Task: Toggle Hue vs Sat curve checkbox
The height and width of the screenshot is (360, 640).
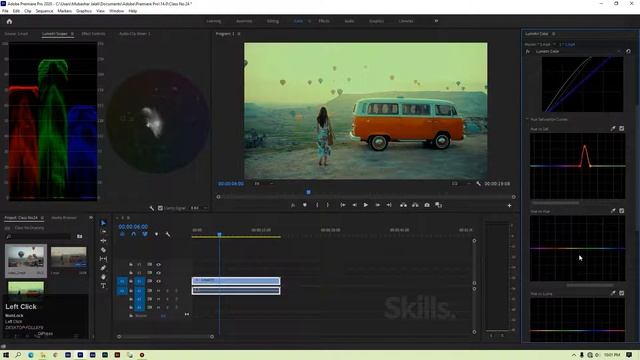Action: 622,129
